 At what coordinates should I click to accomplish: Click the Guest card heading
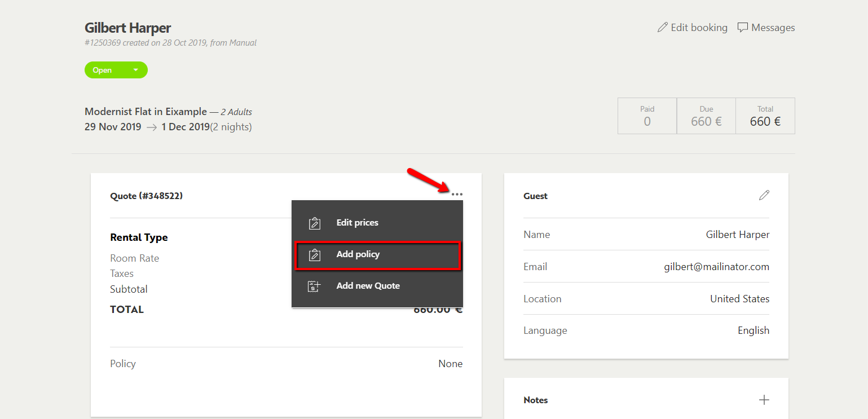[x=536, y=196]
